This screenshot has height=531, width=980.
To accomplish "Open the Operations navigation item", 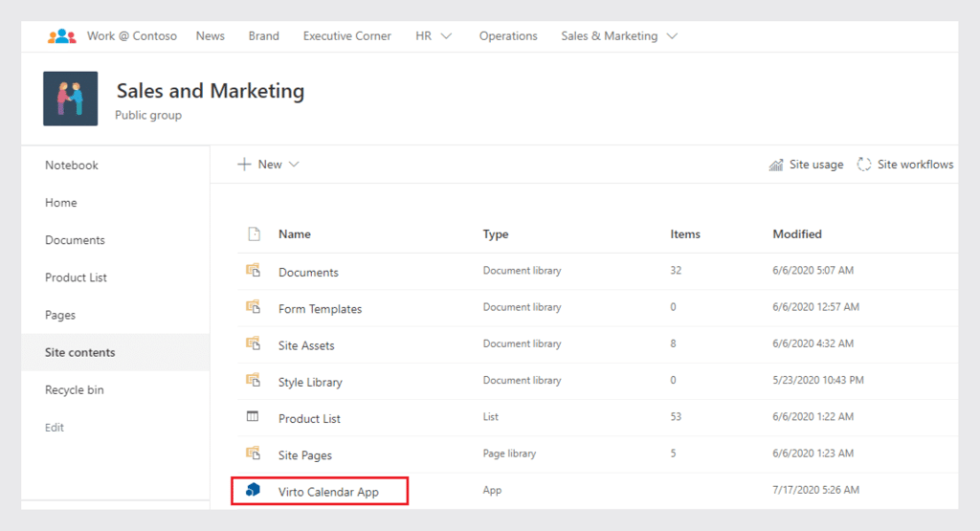I will click(x=508, y=36).
